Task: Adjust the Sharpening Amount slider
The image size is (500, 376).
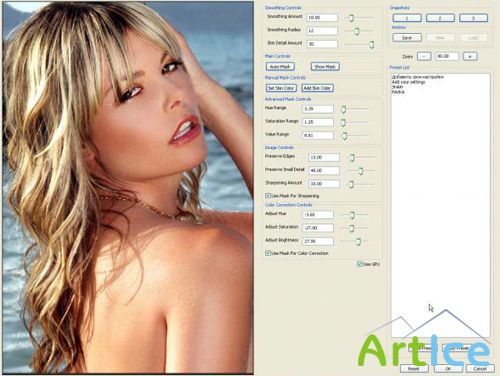Action: click(351, 184)
